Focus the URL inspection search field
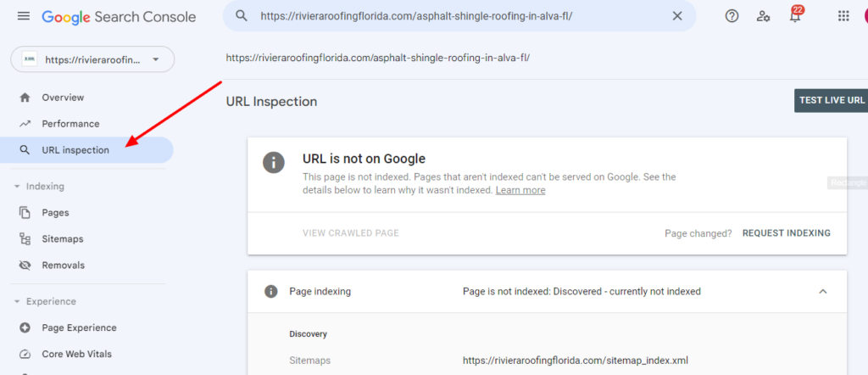868x375 pixels. point(459,16)
